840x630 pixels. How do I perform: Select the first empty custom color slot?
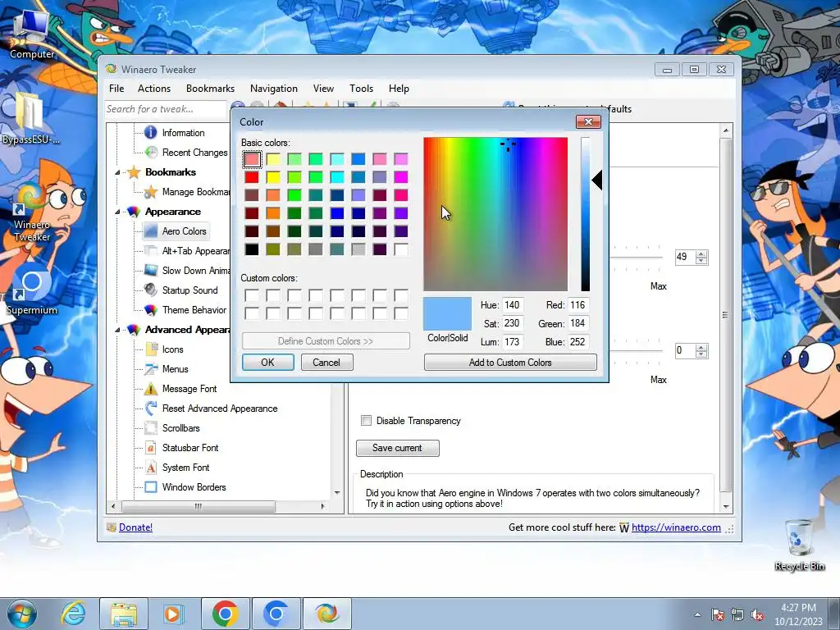pos(252,295)
